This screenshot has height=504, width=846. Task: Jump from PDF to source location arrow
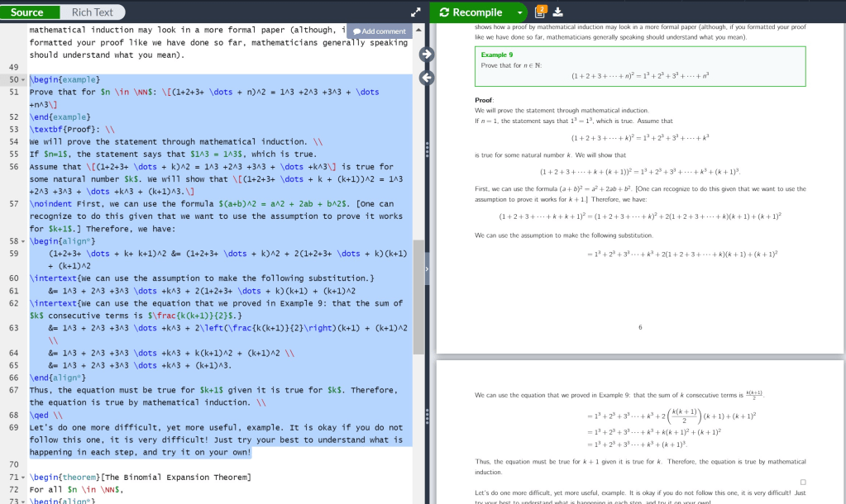coord(427,78)
